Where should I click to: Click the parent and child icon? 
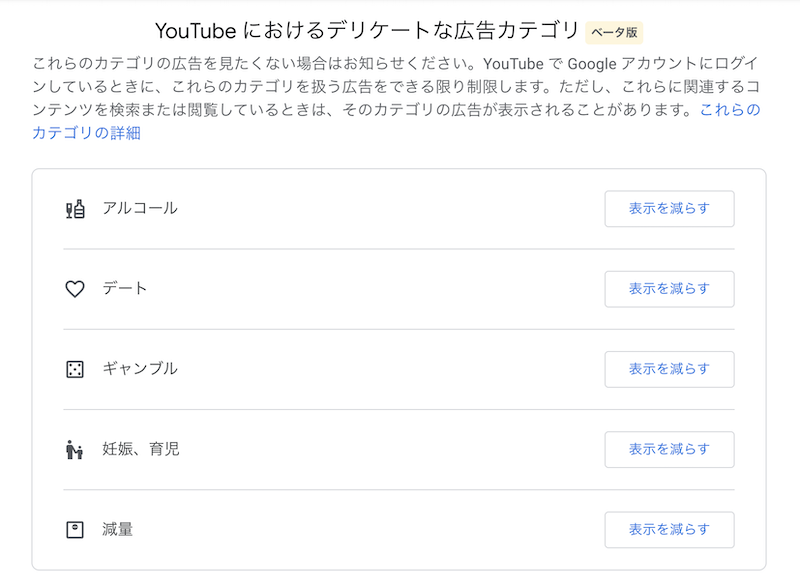[74, 449]
